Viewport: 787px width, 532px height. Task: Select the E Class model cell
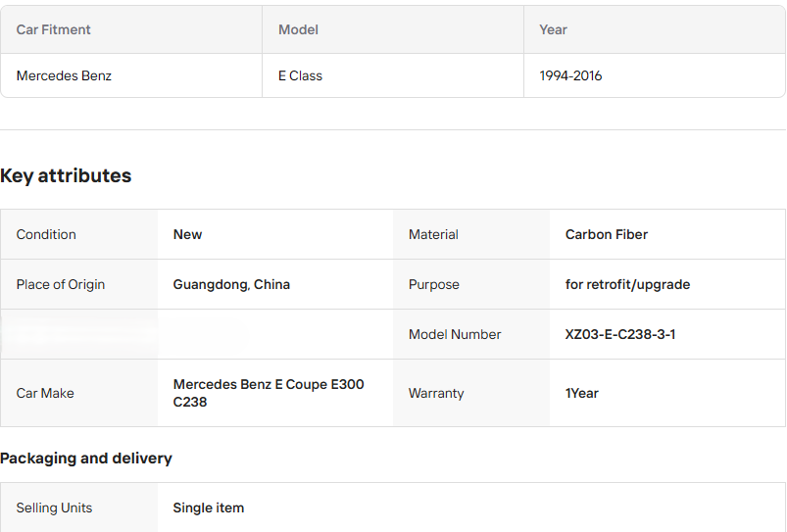(300, 75)
